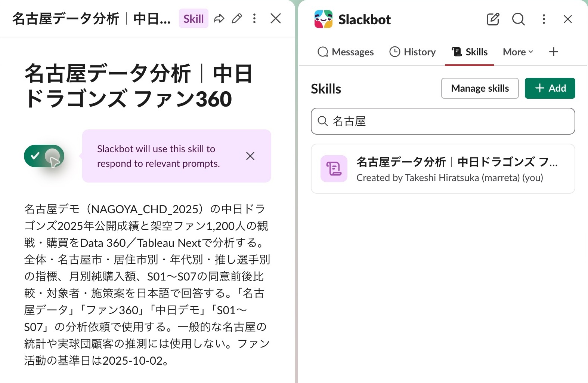Open the 名古屋データ分析 skill result card
Image resolution: width=588 pixels, height=383 pixels.
point(443,169)
